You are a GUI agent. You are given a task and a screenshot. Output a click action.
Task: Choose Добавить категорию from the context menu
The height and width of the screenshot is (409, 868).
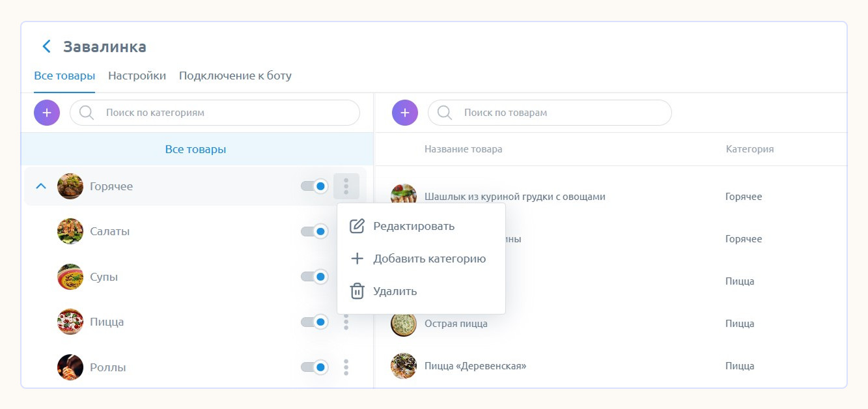coord(429,259)
